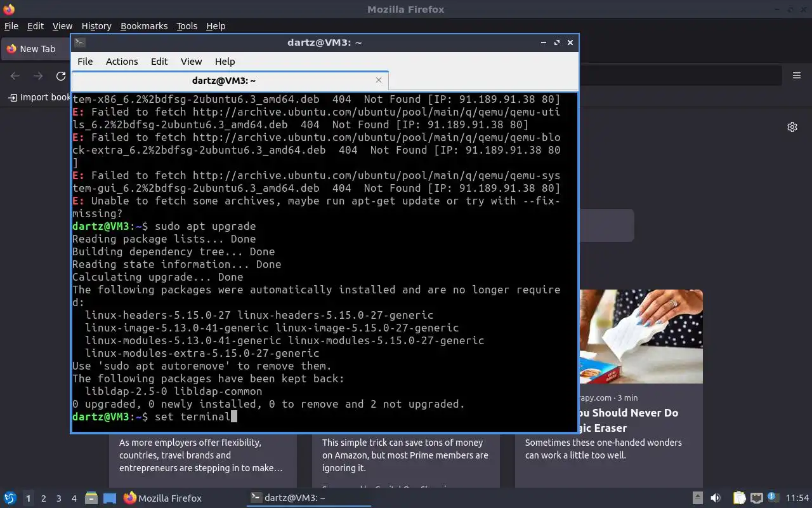Click the taskbar clock showing 11:54
This screenshot has width=812, height=508.
coord(797,498)
